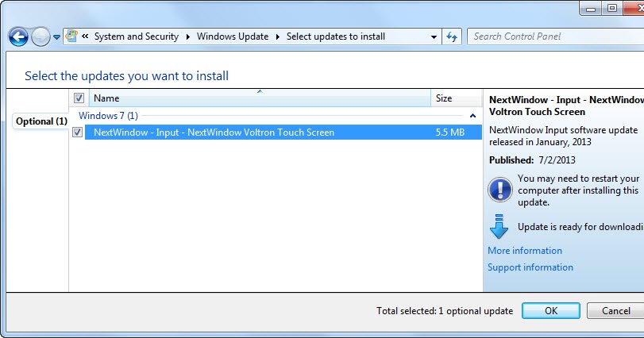Expand arrow after System and Security
This screenshot has width=644, height=338.
tap(187, 37)
